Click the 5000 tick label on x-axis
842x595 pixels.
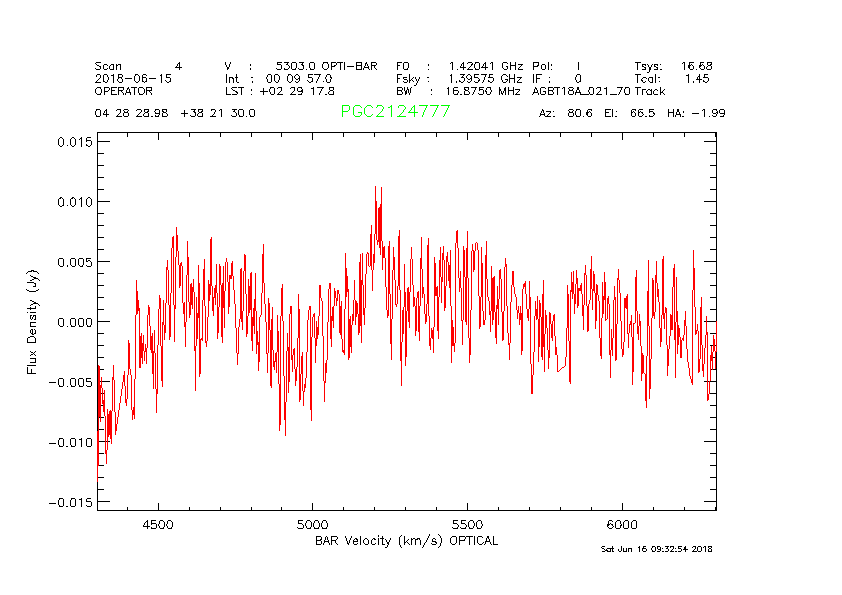coord(313,525)
